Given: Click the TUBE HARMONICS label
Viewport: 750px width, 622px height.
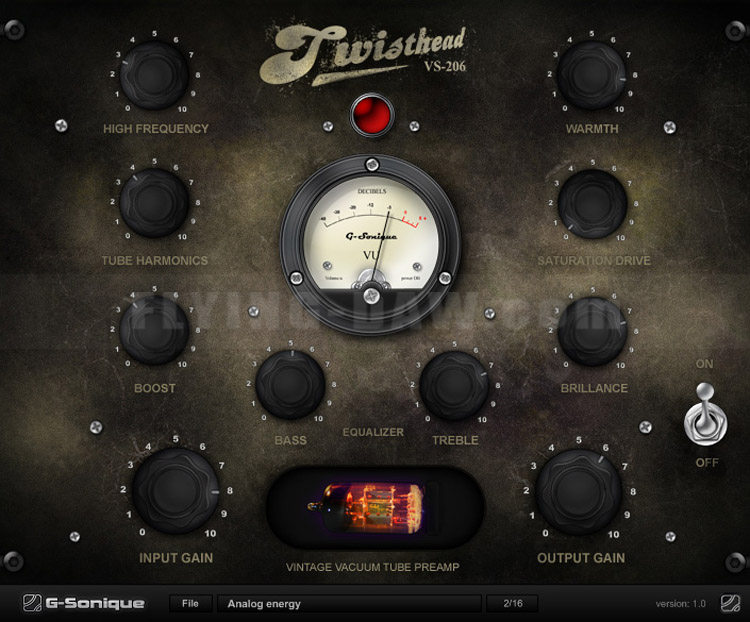Looking at the screenshot, I should click(x=154, y=261).
